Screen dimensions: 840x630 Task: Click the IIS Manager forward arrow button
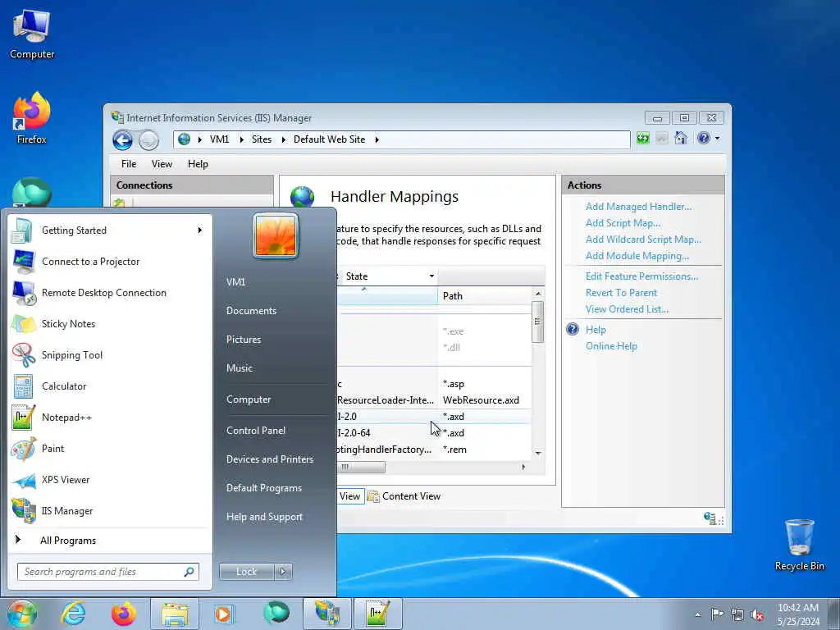pyautogui.click(x=148, y=140)
